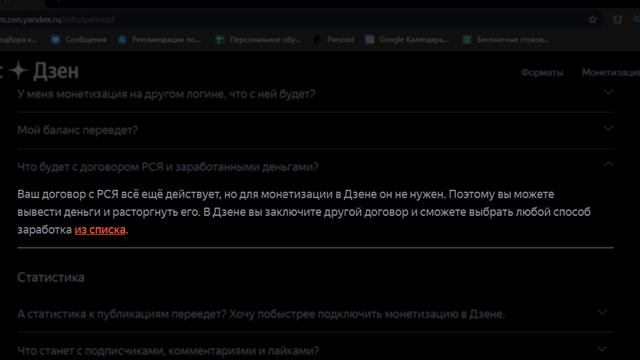Bookmark this page with the star icon

pyautogui.click(x=592, y=19)
